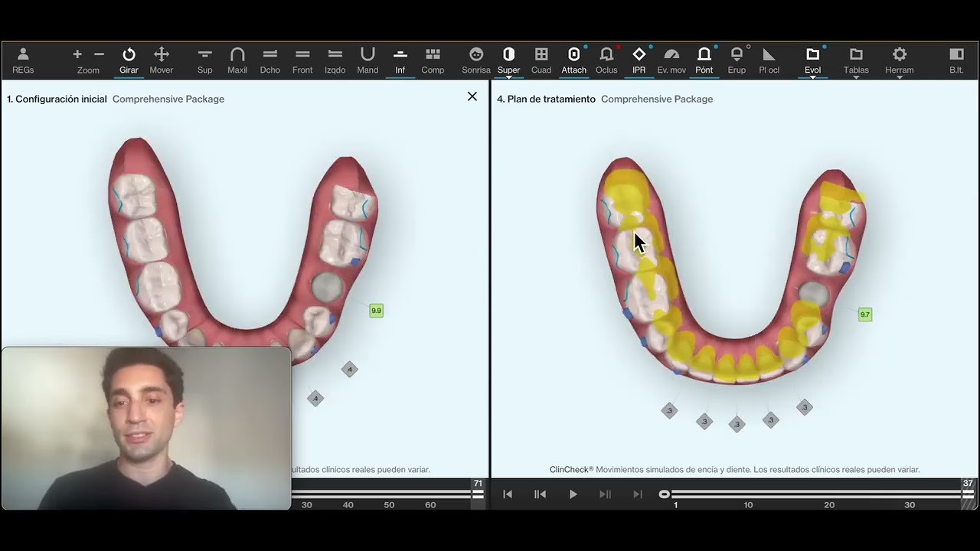Zoom in with the plus icon
Screen dimensions: 980x551
click(x=77, y=54)
